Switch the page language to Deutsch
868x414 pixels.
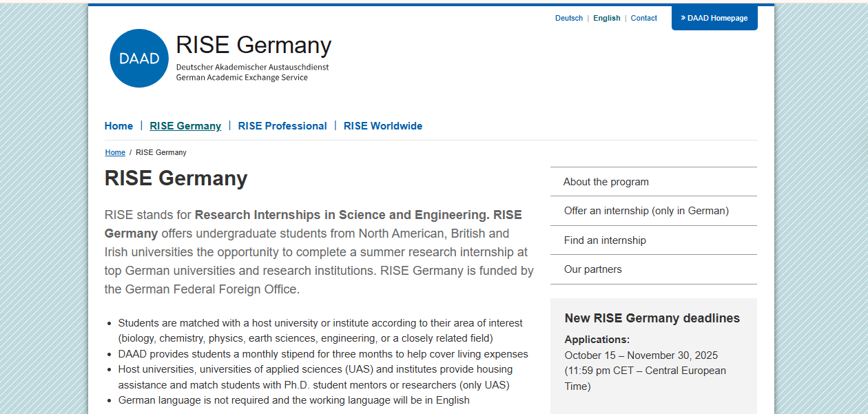[x=569, y=18]
